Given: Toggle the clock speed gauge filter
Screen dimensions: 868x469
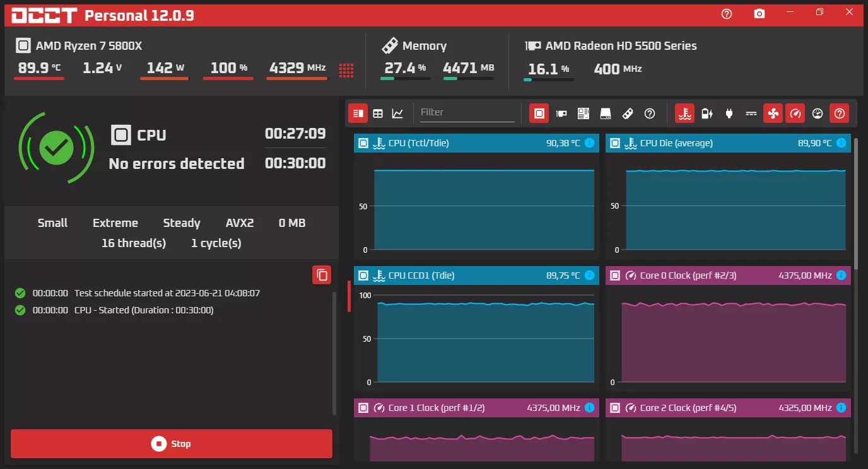Looking at the screenshot, I should coord(795,113).
